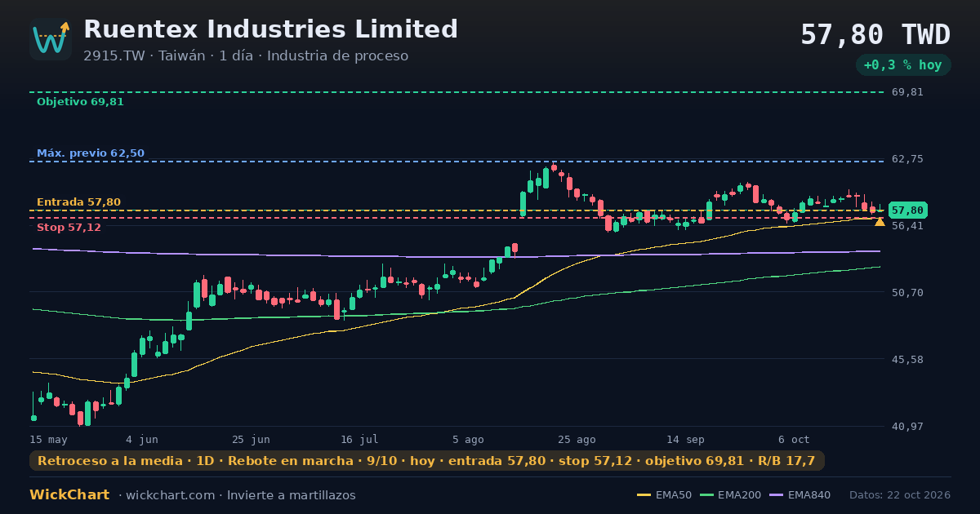980x514 pixels.
Task: Select the Ruentex Industries Limited title
Action: tap(270, 29)
